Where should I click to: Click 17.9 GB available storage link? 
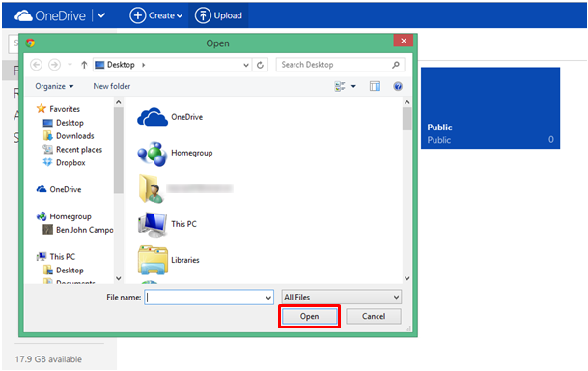(x=48, y=359)
